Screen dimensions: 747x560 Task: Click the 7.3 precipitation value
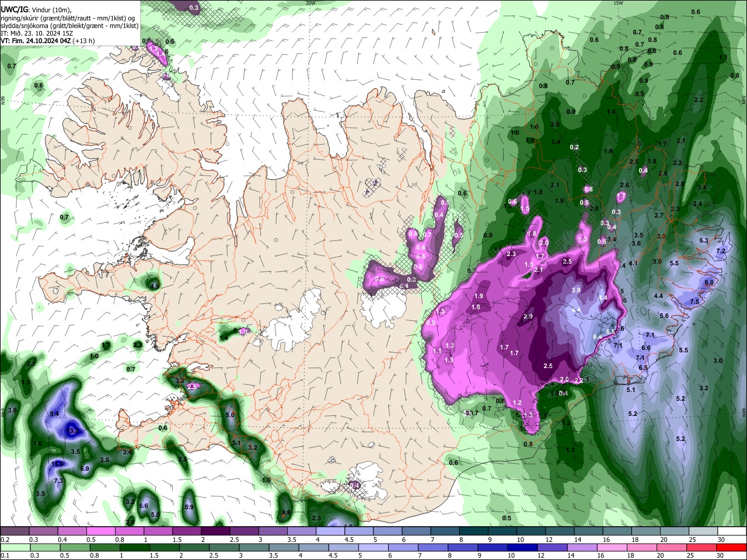tap(58, 481)
